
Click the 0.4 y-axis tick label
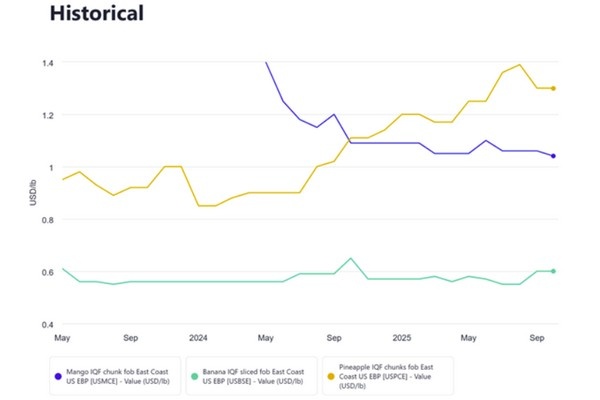pyautogui.click(x=46, y=325)
